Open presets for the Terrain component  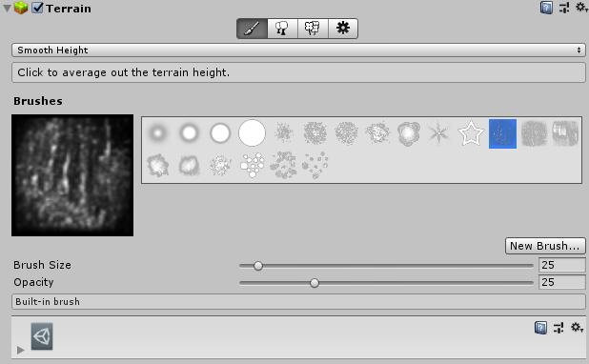pyautogui.click(x=564, y=8)
